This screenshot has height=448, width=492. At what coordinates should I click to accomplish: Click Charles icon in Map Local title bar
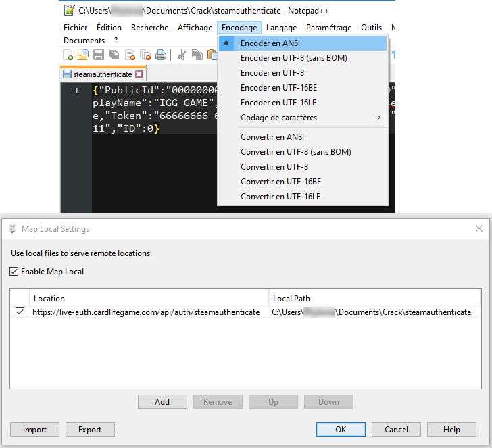pyautogui.click(x=13, y=228)
